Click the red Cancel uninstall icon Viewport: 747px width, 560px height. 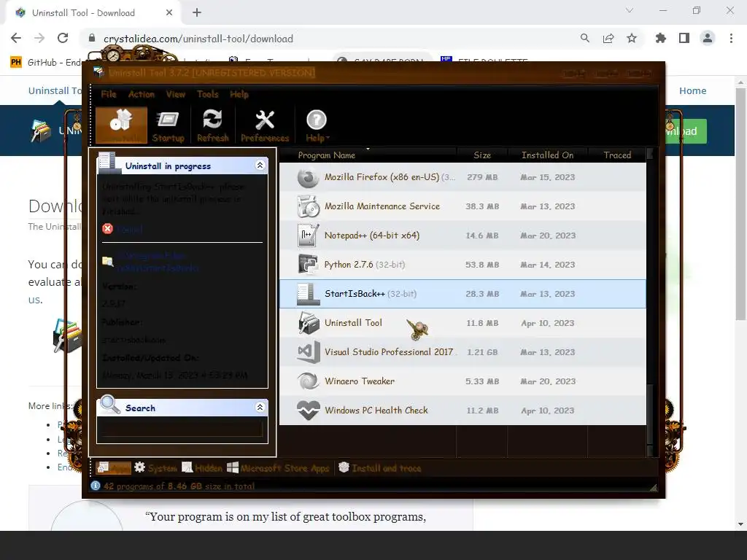(108, 228)
